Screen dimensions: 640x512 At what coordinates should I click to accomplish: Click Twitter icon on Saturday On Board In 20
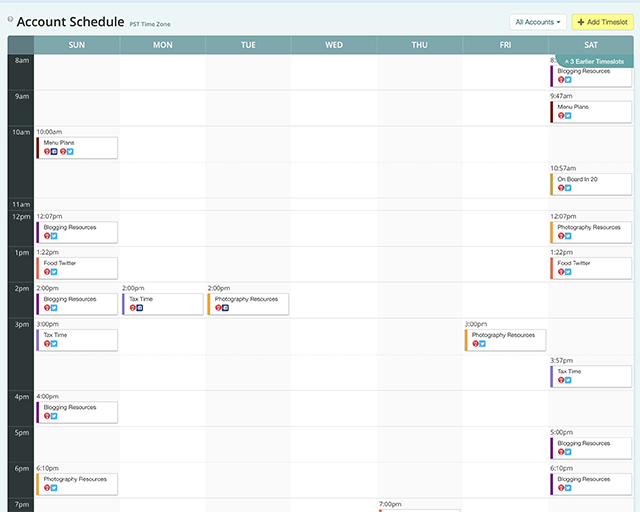pyautogui.click(x=568, y=188)
